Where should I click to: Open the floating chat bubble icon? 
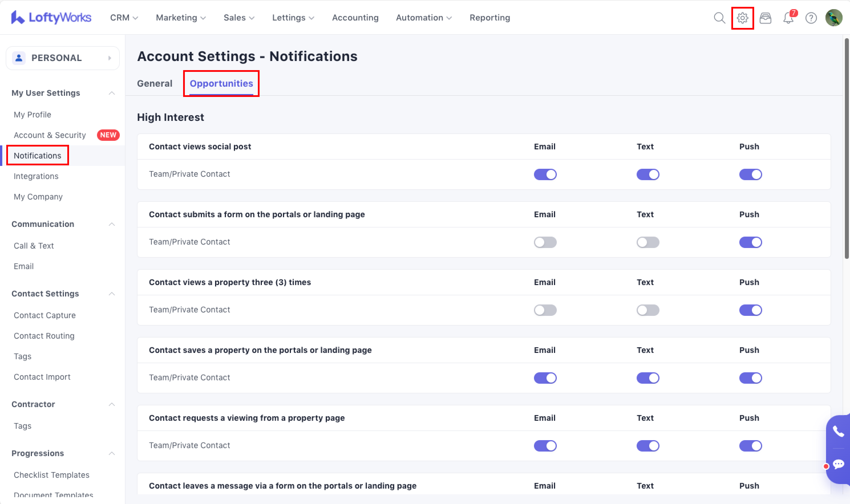(x=838, y=464)
